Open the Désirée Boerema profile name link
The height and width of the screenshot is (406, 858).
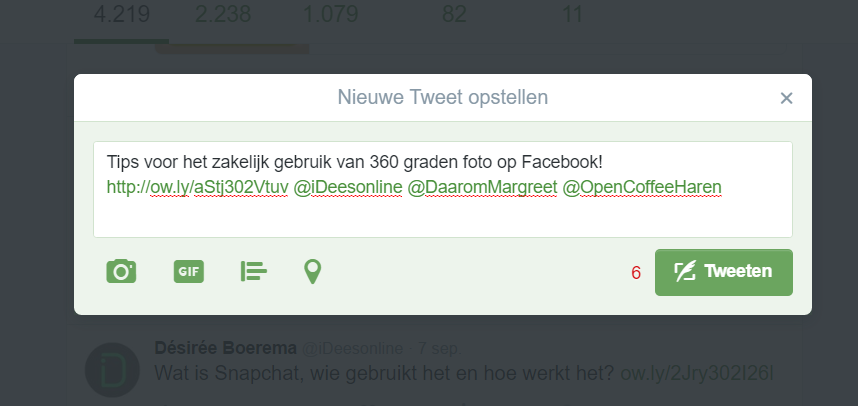point(225,348)
